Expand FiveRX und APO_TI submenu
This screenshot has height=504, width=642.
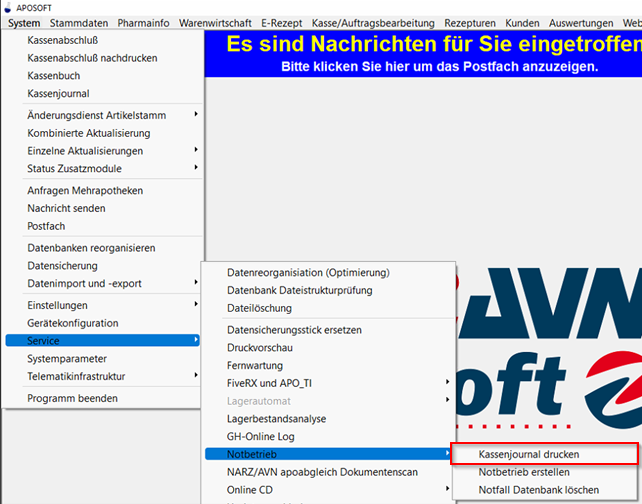coord(328,383)
